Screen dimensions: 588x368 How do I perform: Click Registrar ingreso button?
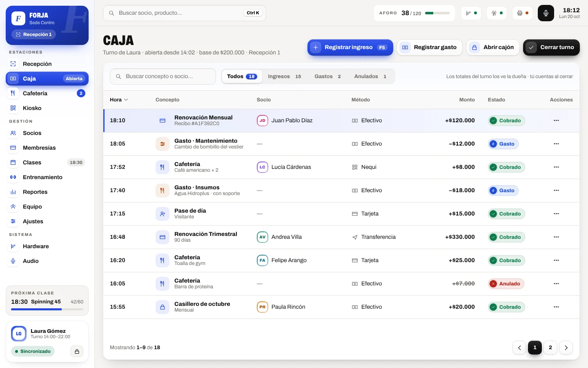tap(350, 47)
